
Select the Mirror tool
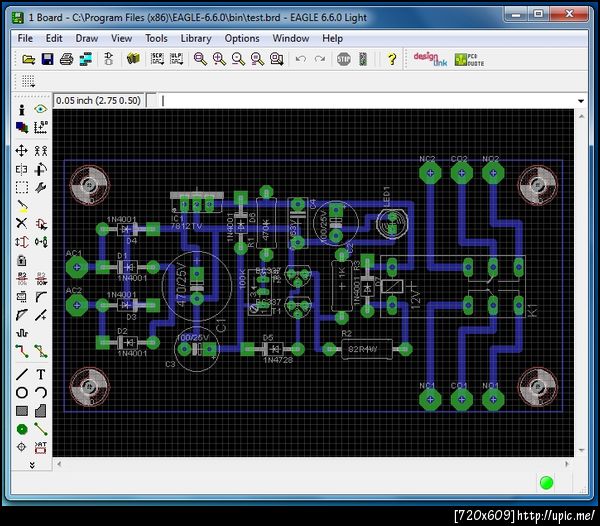pyautogui.click(x=21, y=169)
